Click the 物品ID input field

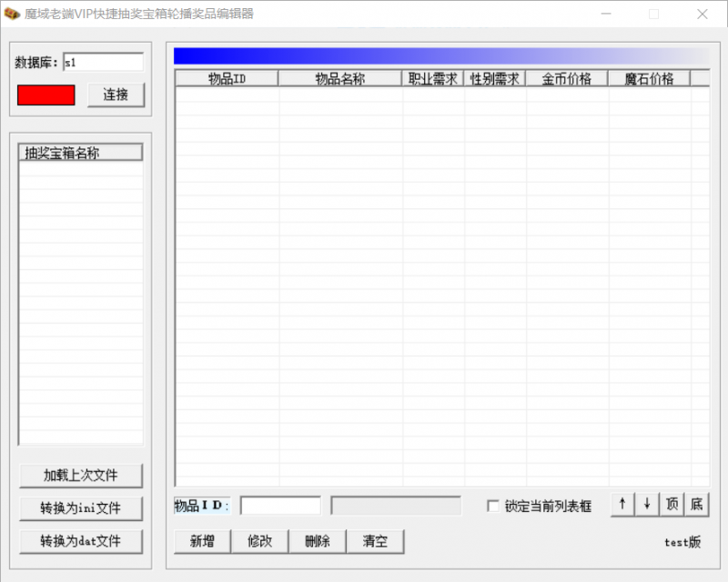(x=280, y=505)
